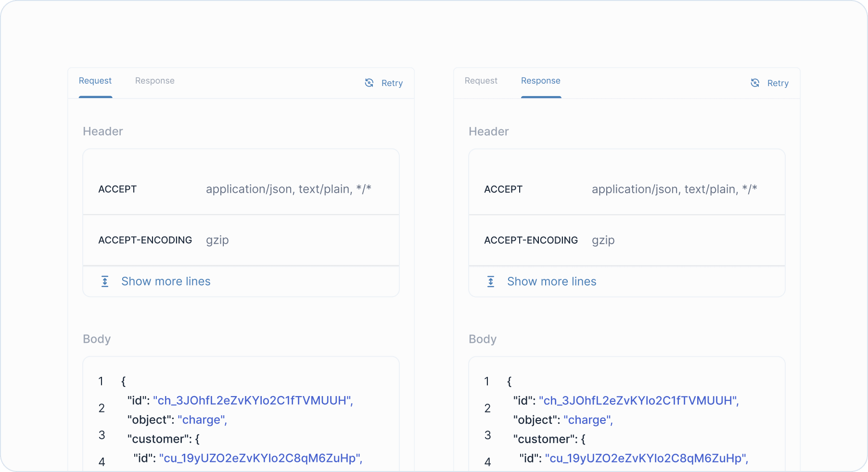The width and height of the screenshot is (868, 472).
Task: Click the customer ID string in right body
Action: [x=646, y=458]
